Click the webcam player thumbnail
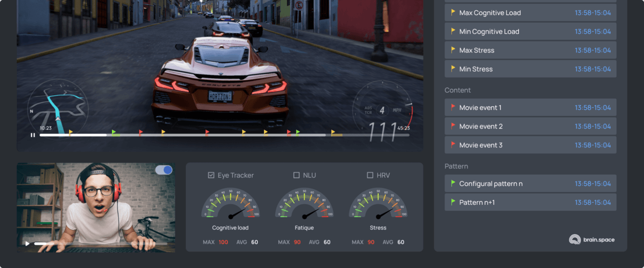The image size is (644, 268). coord(96,207)
